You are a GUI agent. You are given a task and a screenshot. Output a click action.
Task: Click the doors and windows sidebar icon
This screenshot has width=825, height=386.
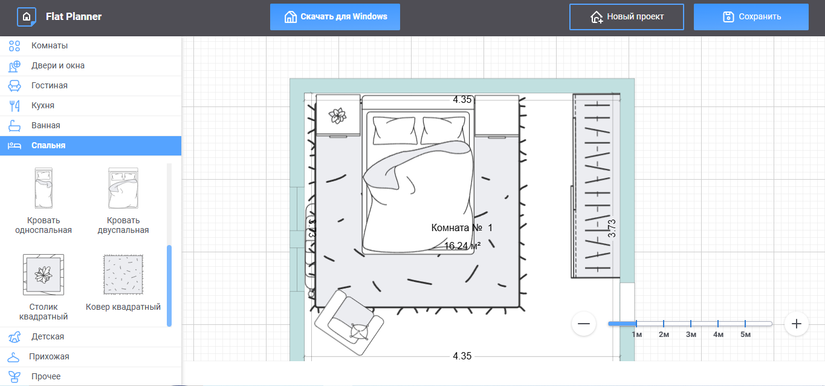15,66
